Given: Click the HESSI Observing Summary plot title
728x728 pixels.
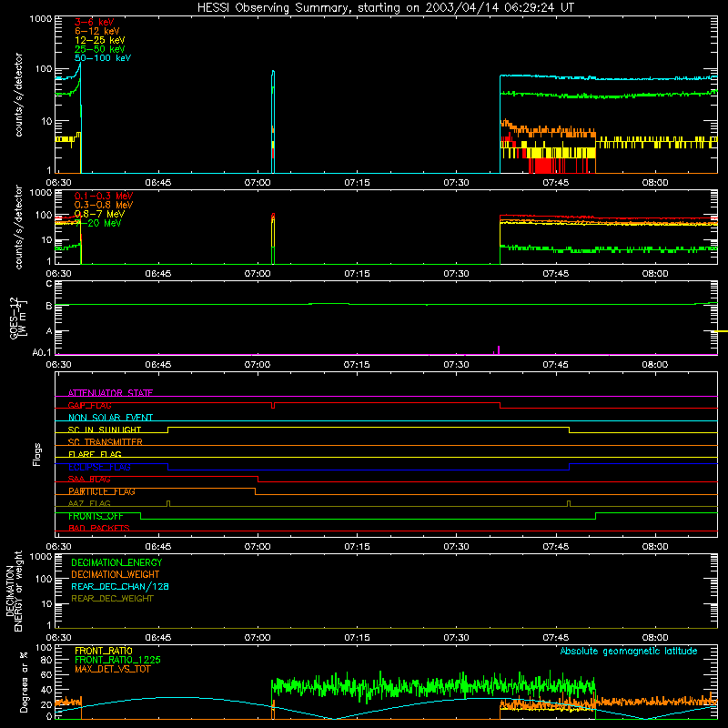Looking at the screenshot, I should coord(385,8).
